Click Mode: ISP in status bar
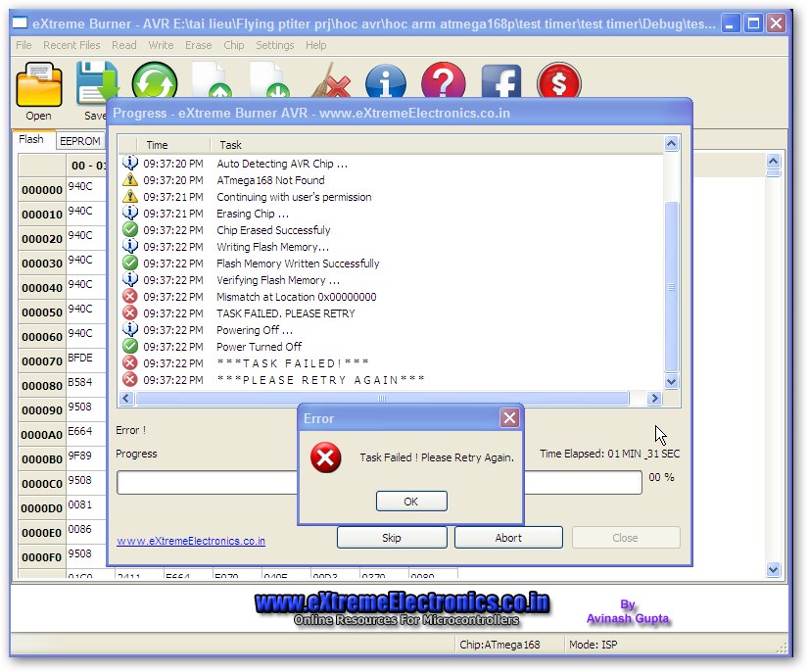 594,645
